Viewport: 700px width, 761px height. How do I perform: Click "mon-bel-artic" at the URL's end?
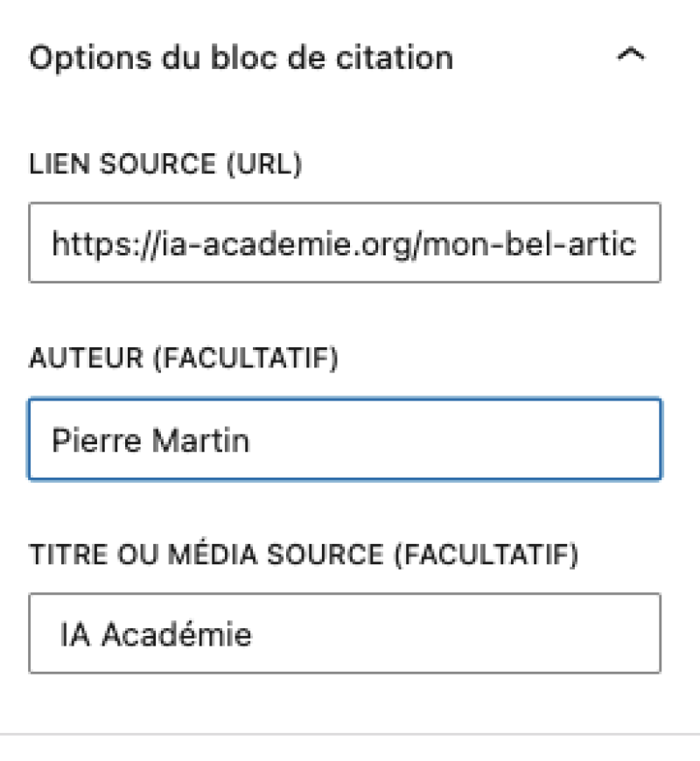point(569,243)
